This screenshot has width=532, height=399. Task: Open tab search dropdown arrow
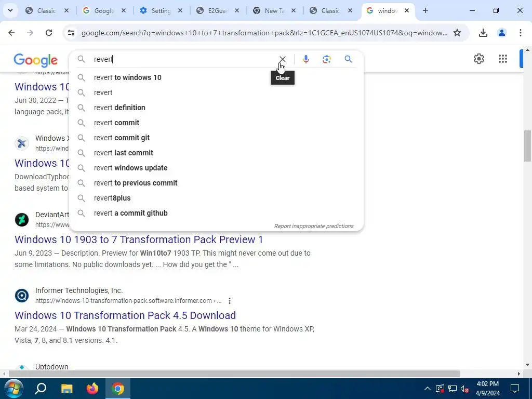10,10
